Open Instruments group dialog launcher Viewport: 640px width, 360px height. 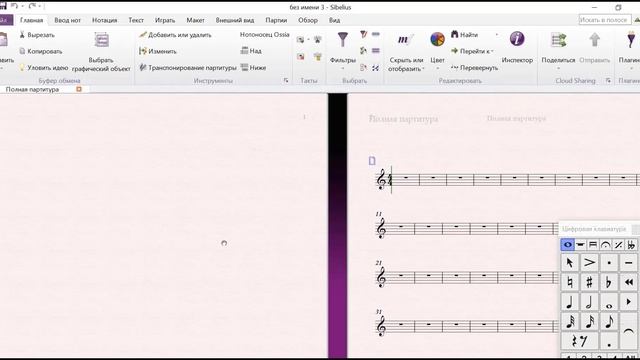click(286, 81)
